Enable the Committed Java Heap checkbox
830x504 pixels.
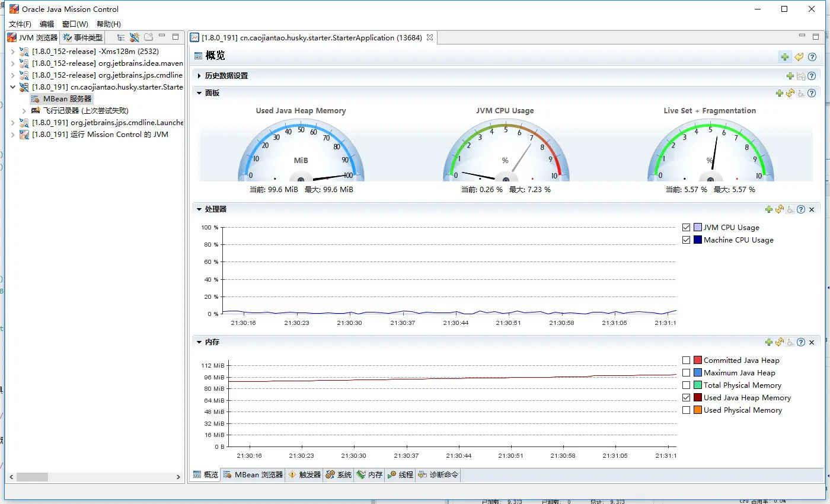(687, 361)
